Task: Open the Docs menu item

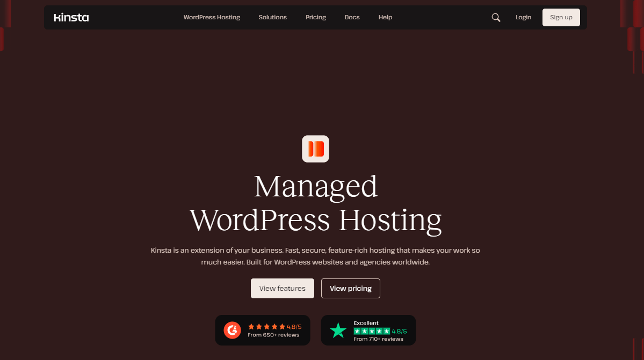Action: pos(352,17)
